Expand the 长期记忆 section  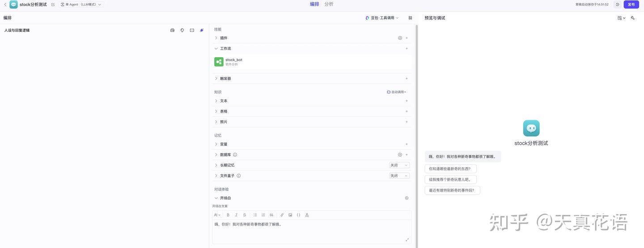[216, 165]
